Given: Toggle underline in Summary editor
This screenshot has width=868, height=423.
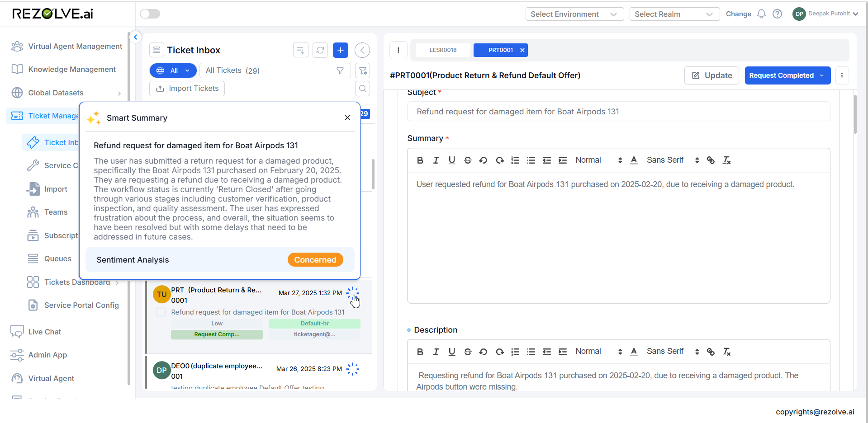Looking at the screenshot, I should click(x=451, y=160).
